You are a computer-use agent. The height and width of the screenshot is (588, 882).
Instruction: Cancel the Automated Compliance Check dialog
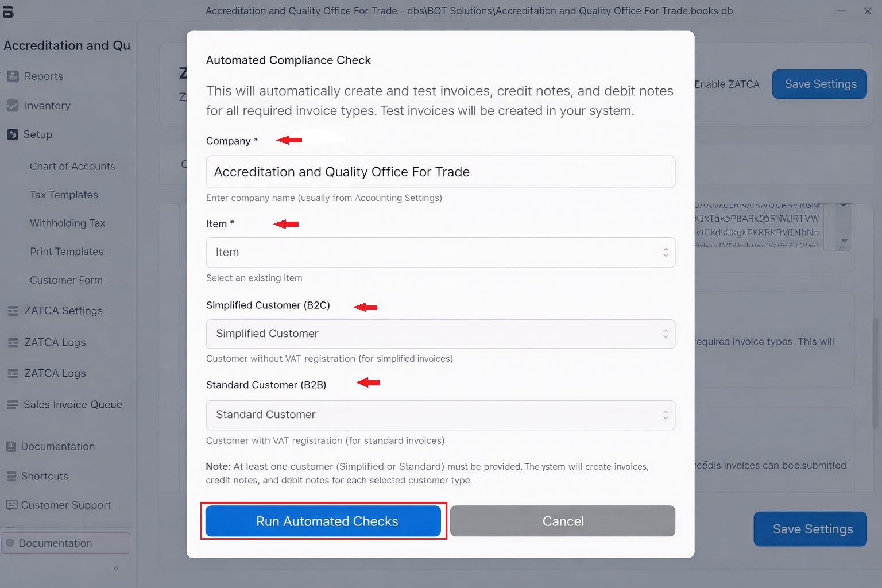click(562, 521)
